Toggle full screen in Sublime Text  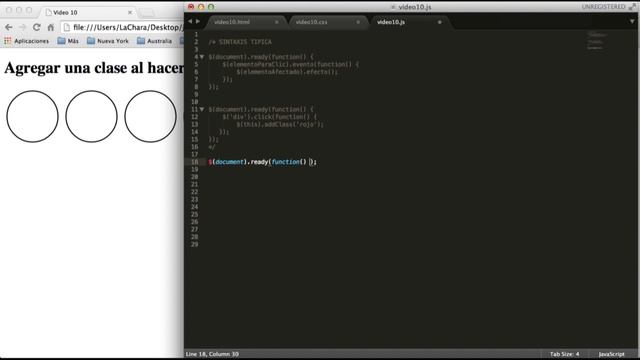[x=633, y=7]
